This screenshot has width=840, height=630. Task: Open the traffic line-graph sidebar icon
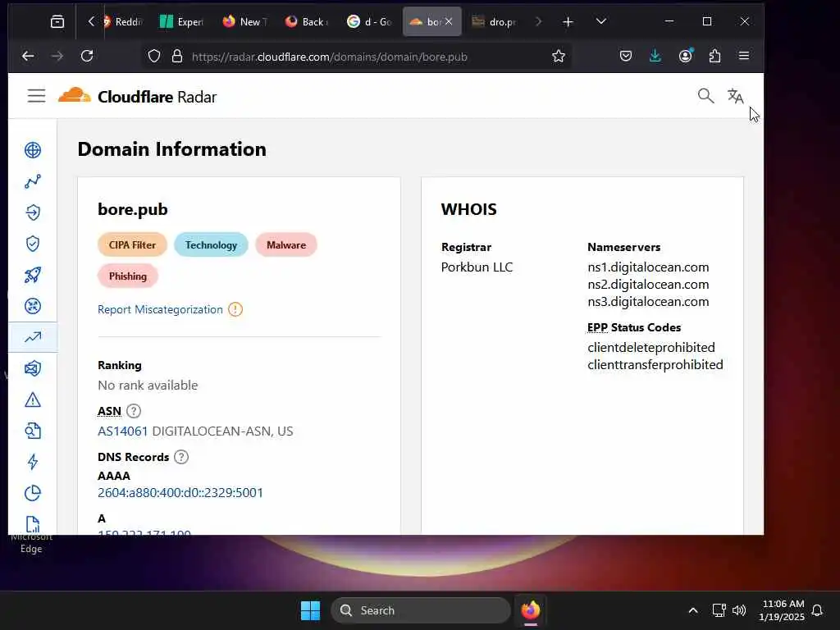(33, 181)
